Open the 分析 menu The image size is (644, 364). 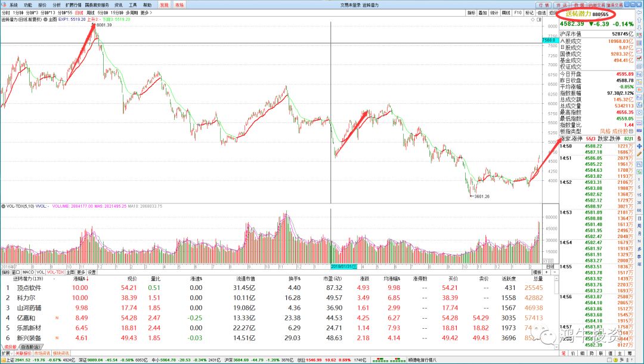click(x=57, y=4)
